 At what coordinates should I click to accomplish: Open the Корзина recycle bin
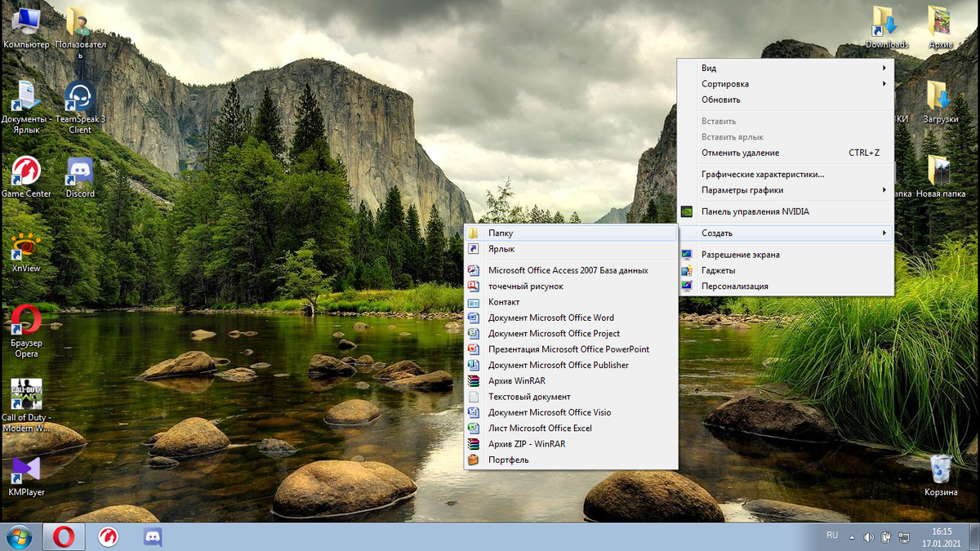click(x=941, y=476)
